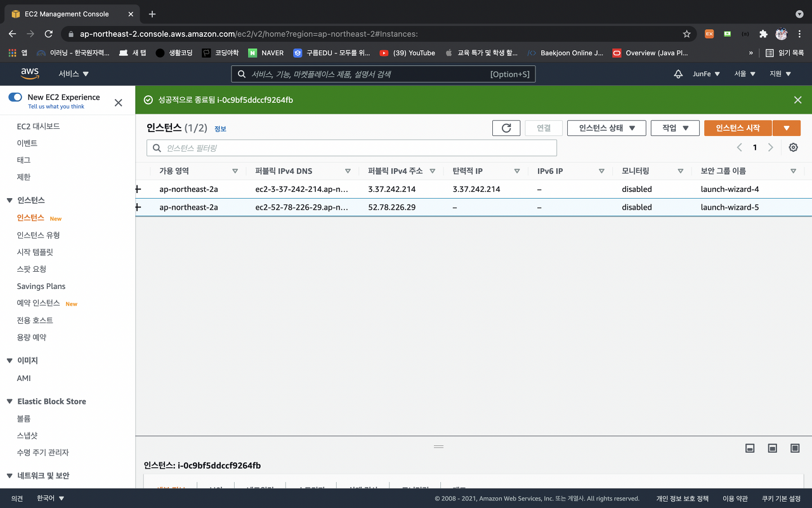The image size is (812, 508).
Task: Collapse the 인스턴스 sidebar section
Action: point(10,201)
